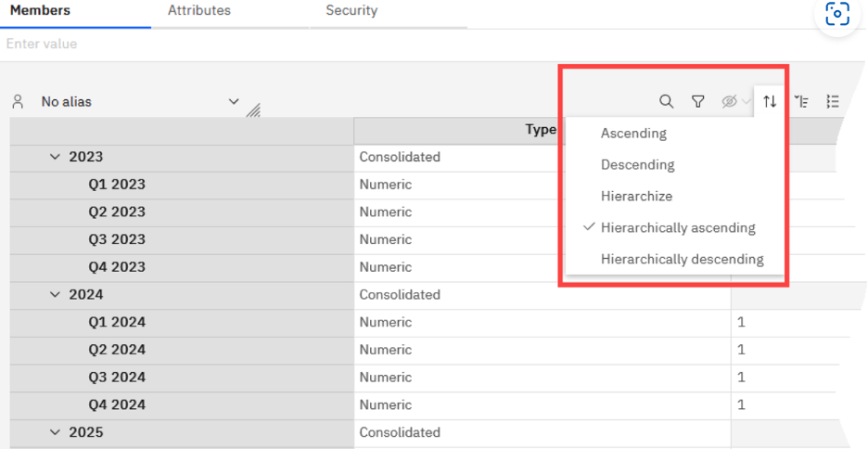Image resolution: width=868 pixels, height=449 pixels.
Task: Toggle the hide members eye icon
Action: pyautogui.click(x=730, y=101)
